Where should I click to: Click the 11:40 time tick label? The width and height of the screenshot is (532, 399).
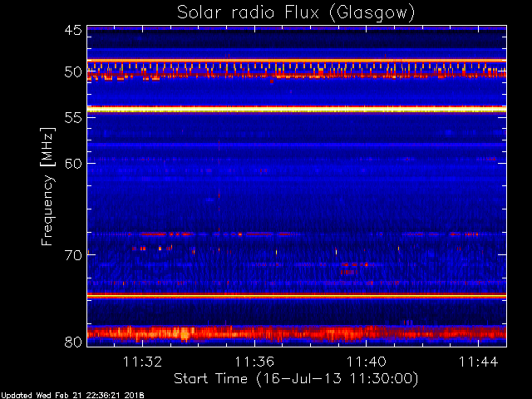pyautogui.click(x=366, y=362)
